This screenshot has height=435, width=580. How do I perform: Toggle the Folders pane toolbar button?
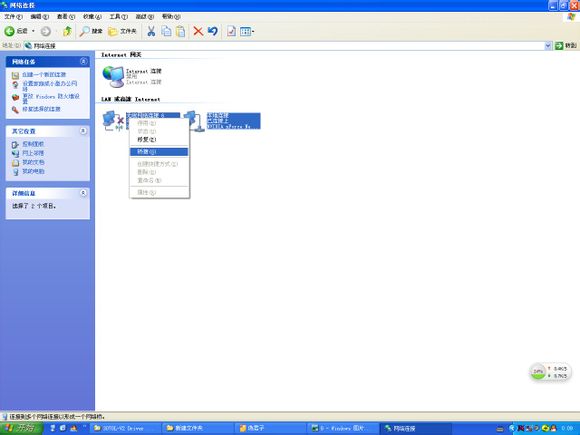122,31
